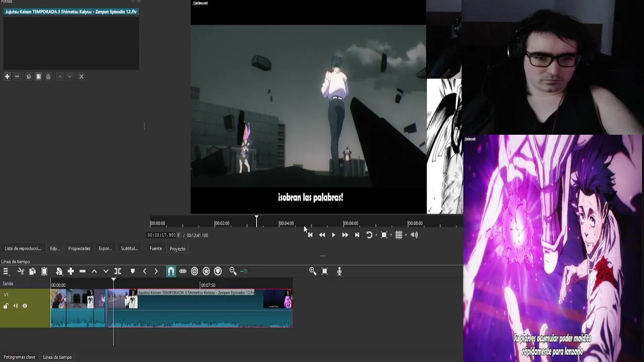Toggle the lock on track V1

click(x=6, y=306)
